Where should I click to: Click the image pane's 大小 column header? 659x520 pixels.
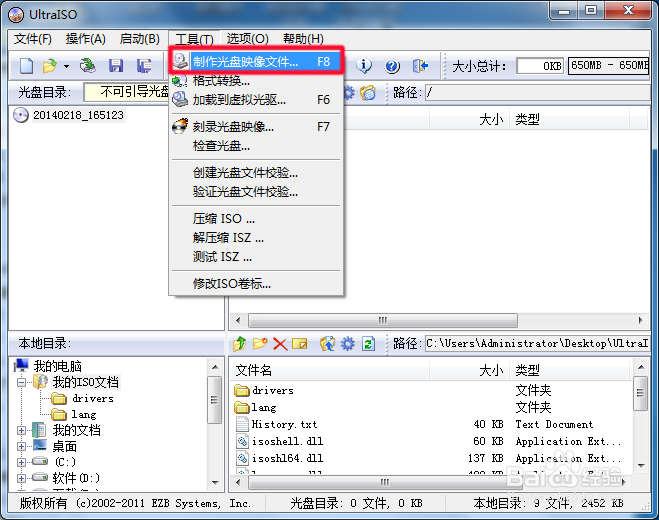[x=469, y=119]
